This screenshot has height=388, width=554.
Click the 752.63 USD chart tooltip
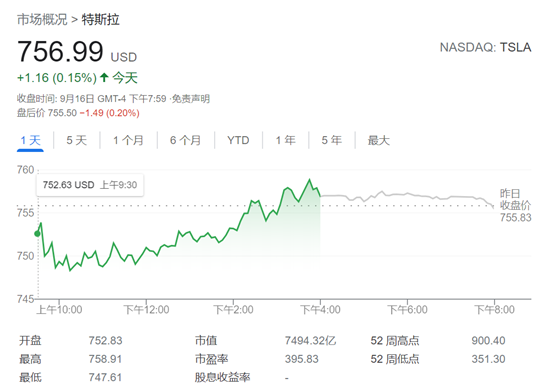(90, 185)
